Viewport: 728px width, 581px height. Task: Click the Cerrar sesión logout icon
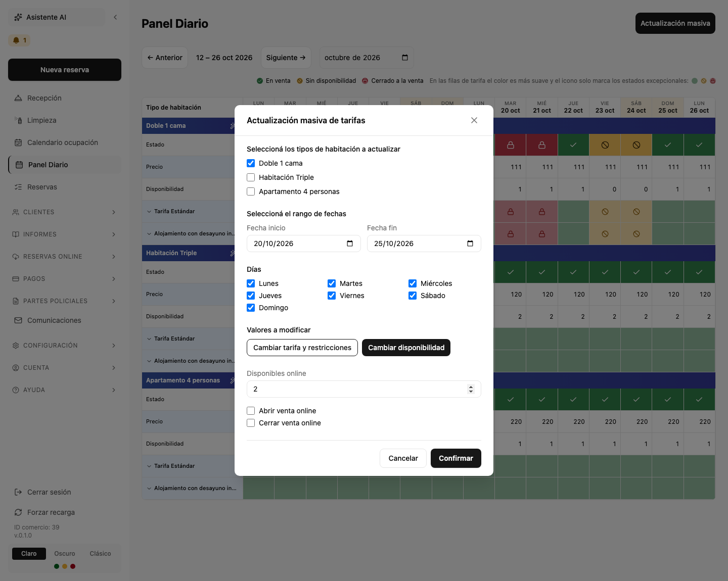point(18,492)
